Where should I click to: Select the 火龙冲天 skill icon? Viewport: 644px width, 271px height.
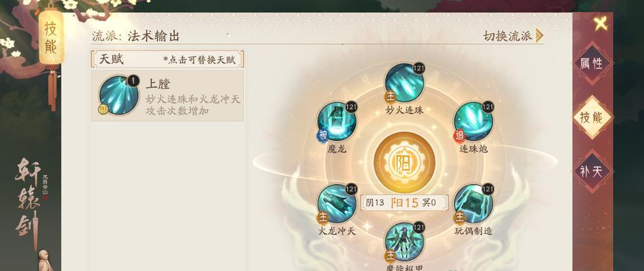[336, 204]
